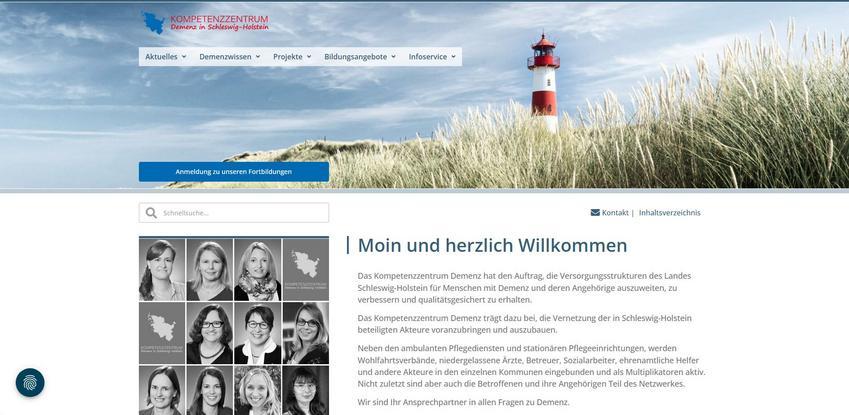Click the map logo tile in the top photo row
Image resolution: width=849 pixels, height=415 pixels.
click(x=305, y=269)
